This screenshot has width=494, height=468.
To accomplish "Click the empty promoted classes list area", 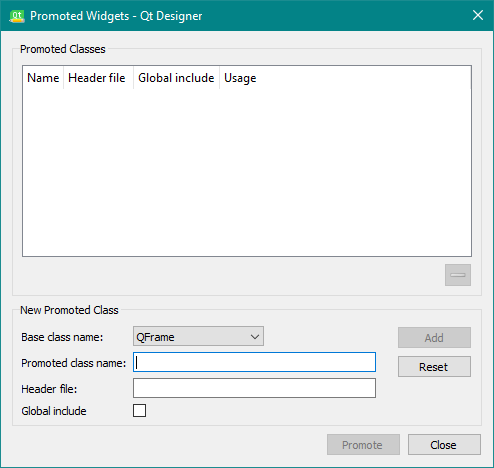I will point(247,173).
